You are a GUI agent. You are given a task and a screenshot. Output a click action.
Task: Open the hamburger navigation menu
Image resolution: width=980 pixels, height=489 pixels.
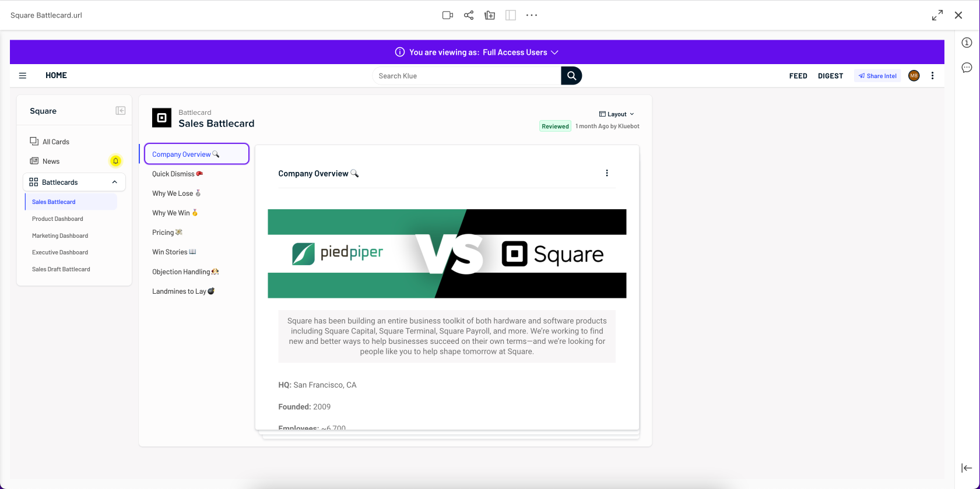point(23,76)
